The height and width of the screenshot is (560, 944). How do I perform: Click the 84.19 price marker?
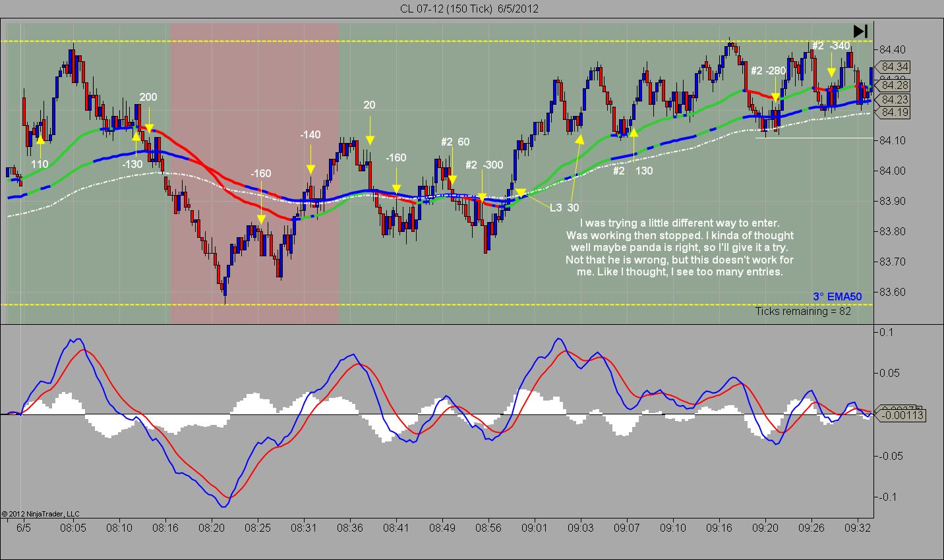tap(894, 112)
